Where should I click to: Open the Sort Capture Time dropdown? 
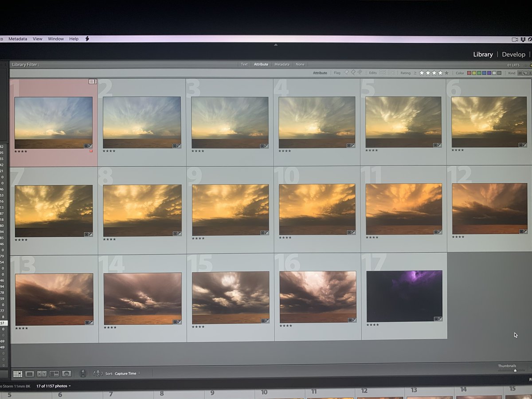[x=125, y=373]
